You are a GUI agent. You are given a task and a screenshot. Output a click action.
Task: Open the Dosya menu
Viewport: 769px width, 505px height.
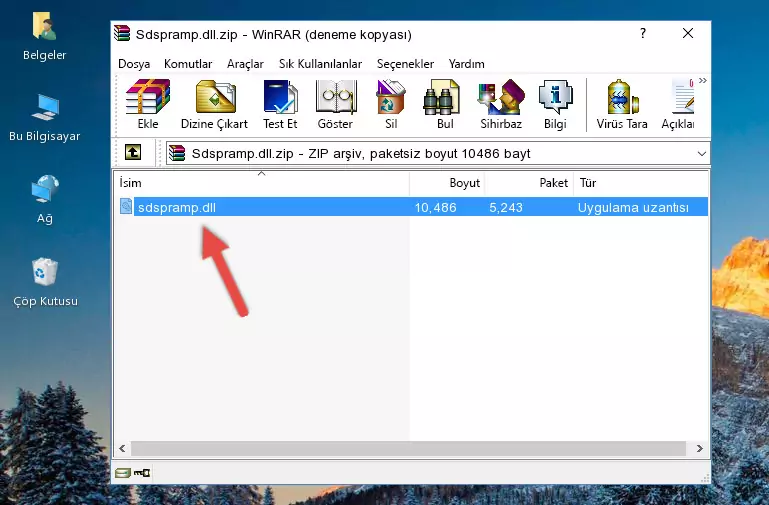pyautogui.click(x=134, y=64)
